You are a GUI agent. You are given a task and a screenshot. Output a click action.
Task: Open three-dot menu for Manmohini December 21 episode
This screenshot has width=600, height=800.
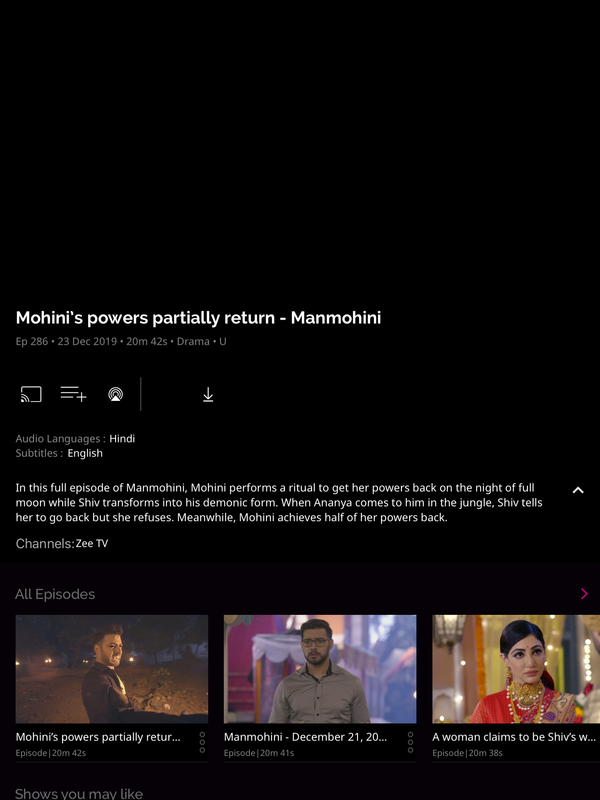click(410, 742)
